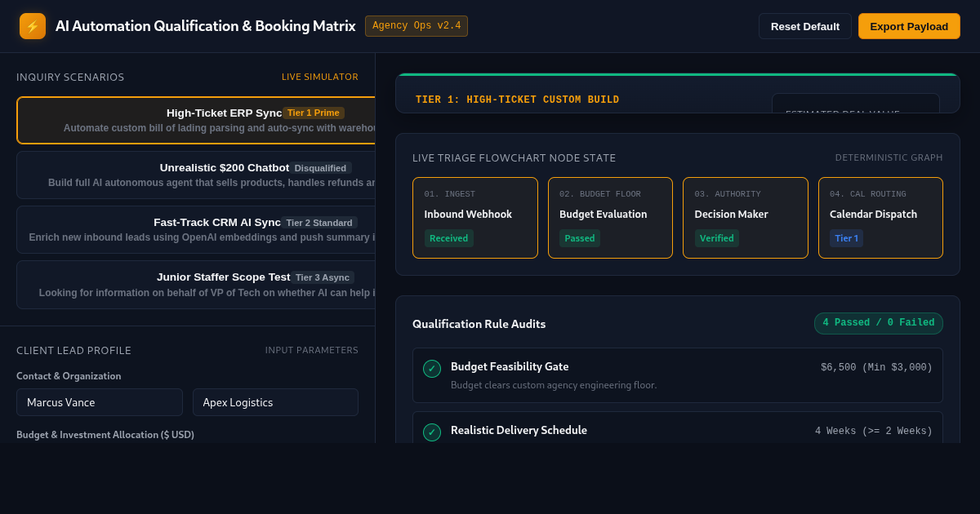Click the Decision Maker flowchart node
The height and width of the screenshot is (514, 980).
pos(746,218)
